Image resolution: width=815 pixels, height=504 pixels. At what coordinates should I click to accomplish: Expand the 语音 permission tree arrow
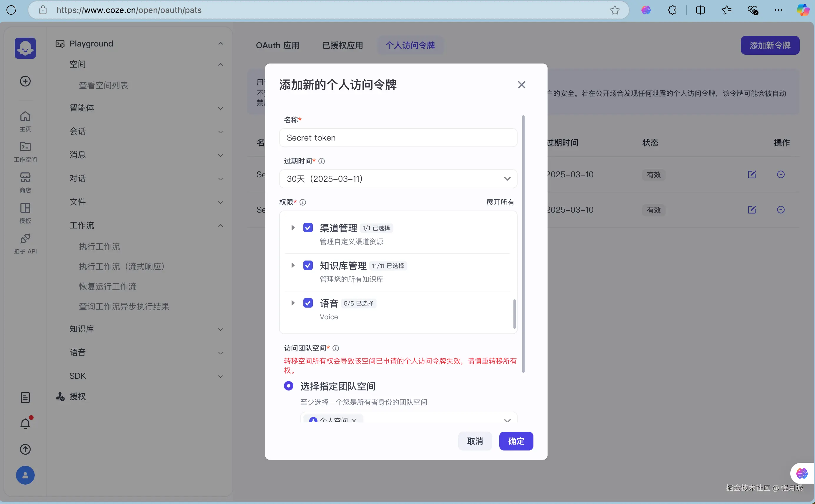(x=293, y=303)
